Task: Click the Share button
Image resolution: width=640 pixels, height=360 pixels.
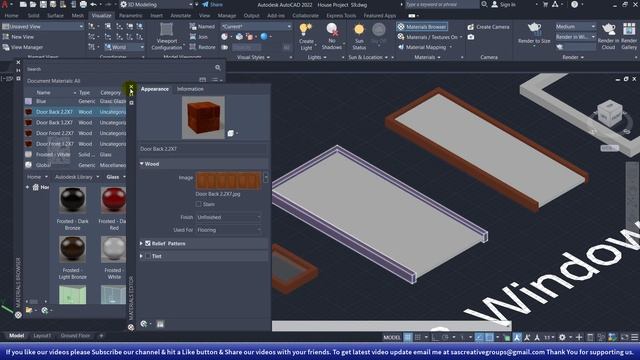Action: 213,4
